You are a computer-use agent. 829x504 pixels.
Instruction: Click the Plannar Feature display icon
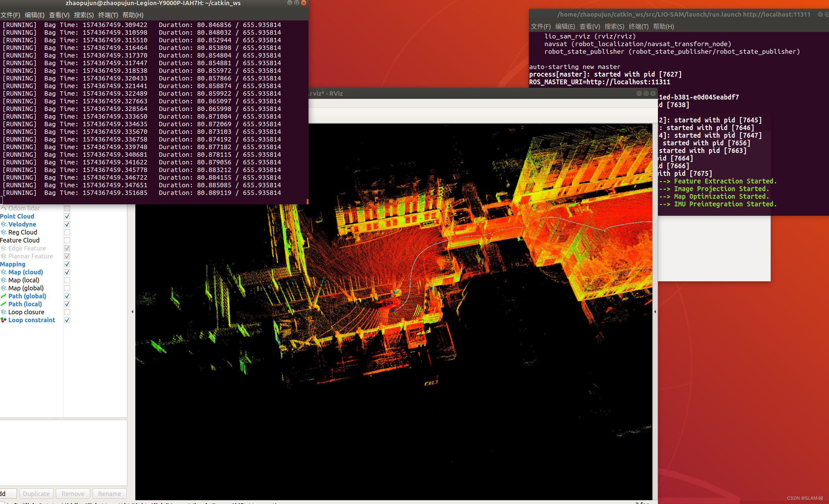click(x=3, y=256)
